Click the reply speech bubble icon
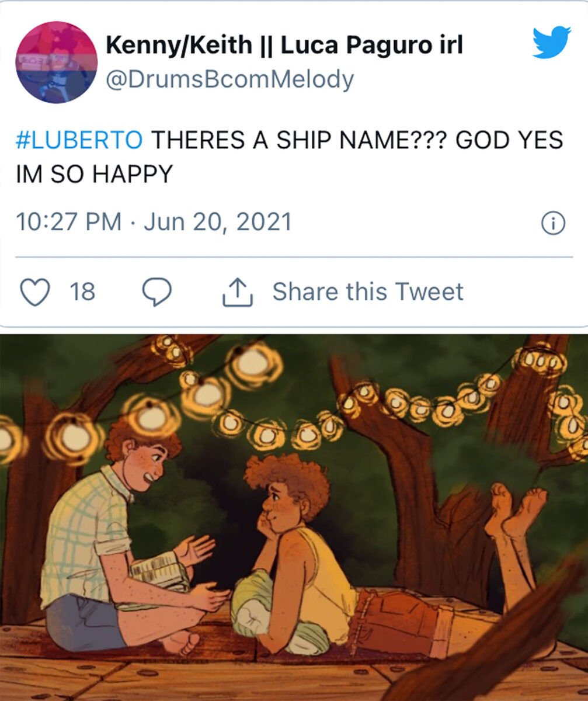The image size is (588, 701). click(157, 291)
